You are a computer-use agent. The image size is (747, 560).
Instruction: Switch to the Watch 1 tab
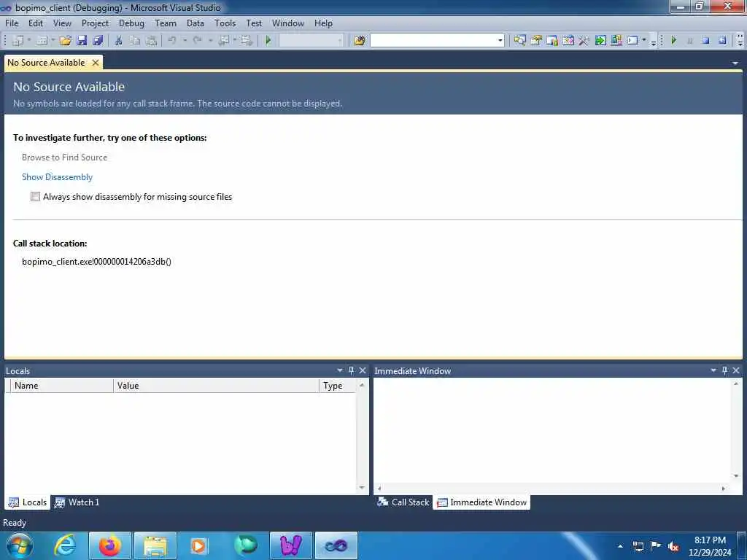tap(77, 502)
